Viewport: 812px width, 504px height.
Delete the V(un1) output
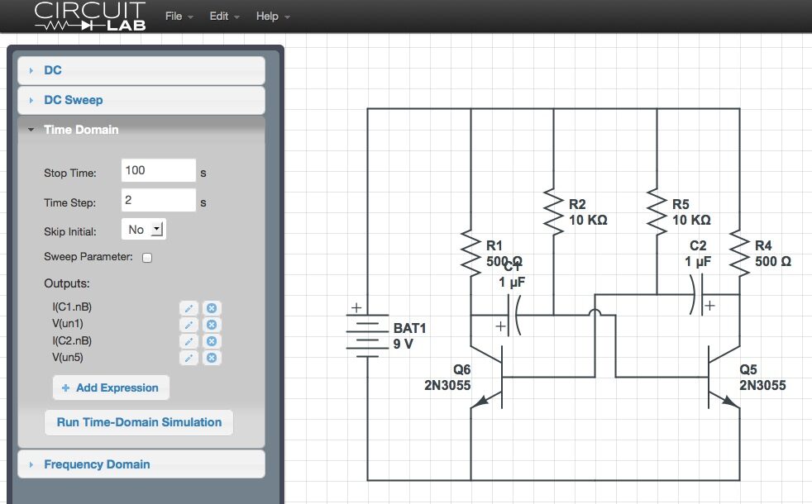click(211, 325)
